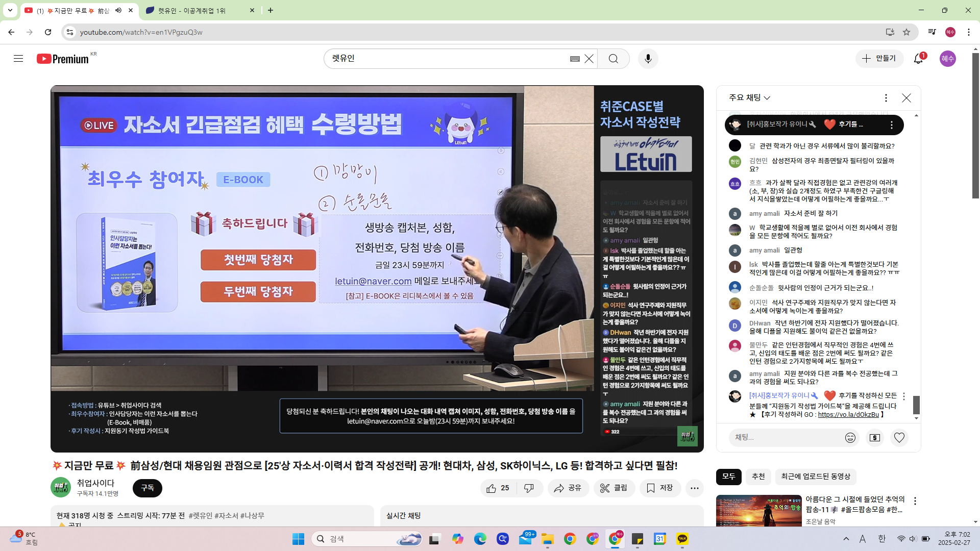The height and width of the screenshot is (551, 980).
Task: Click the address bar URL
Action: tap(141, 32)
